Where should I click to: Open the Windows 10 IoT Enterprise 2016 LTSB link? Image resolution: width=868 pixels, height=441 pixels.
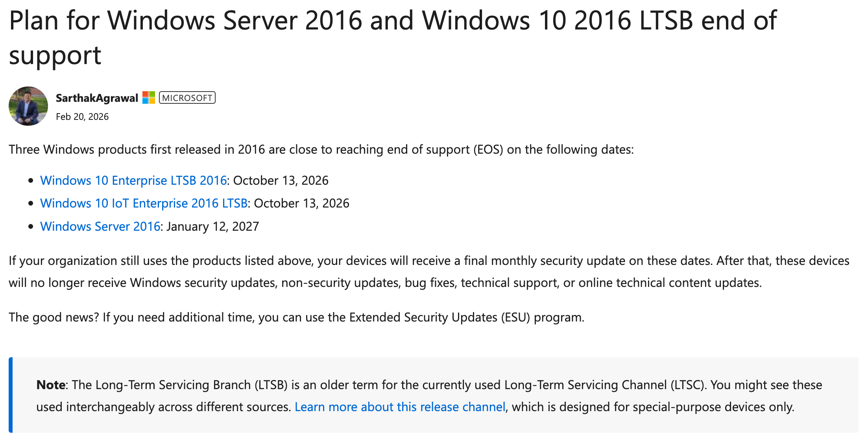pos(144,203)
